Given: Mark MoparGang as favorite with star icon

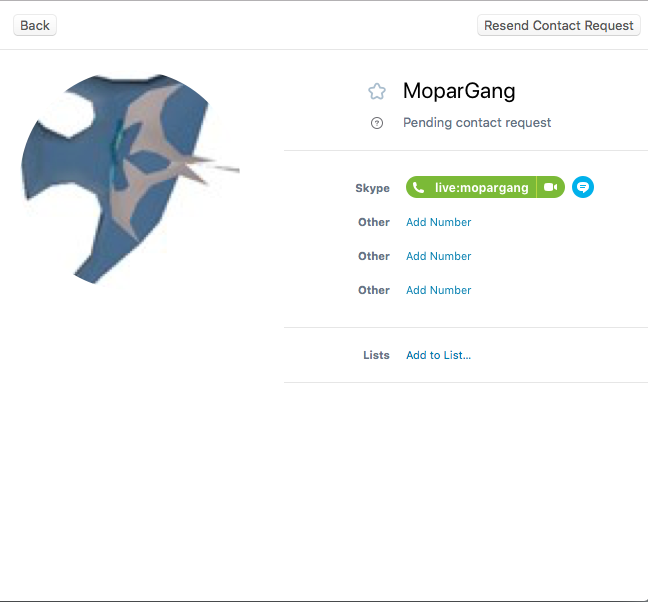Looking at the screenshot, I should [377, 91].
